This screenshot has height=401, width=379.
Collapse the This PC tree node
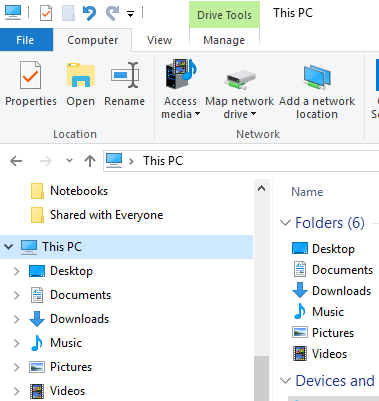point(9,247)
